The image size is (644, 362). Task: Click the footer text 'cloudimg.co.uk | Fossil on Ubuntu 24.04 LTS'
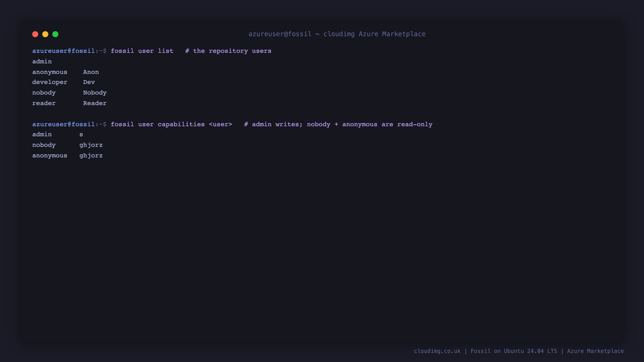(x=486, y=351)
